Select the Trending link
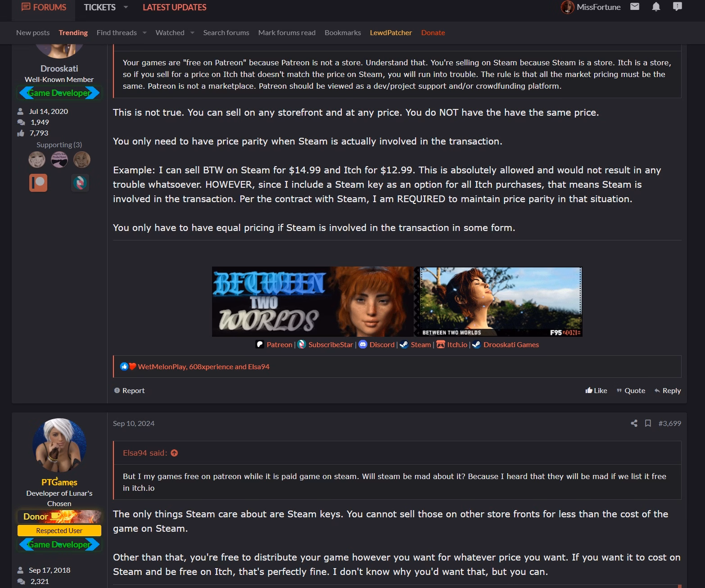The image size is (705, 588). pyautogui.click(x=73, y=32)
